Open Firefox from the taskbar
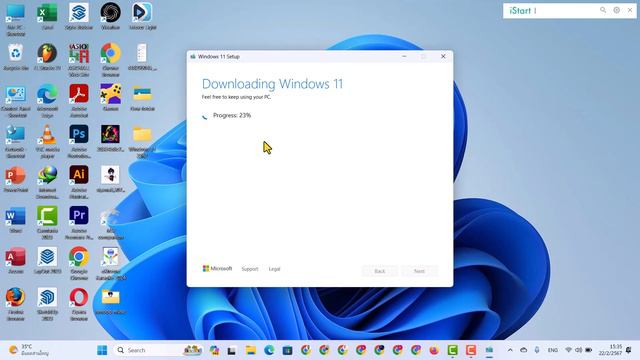The width and height of the screenshot is (640, 360). (434, 350)
